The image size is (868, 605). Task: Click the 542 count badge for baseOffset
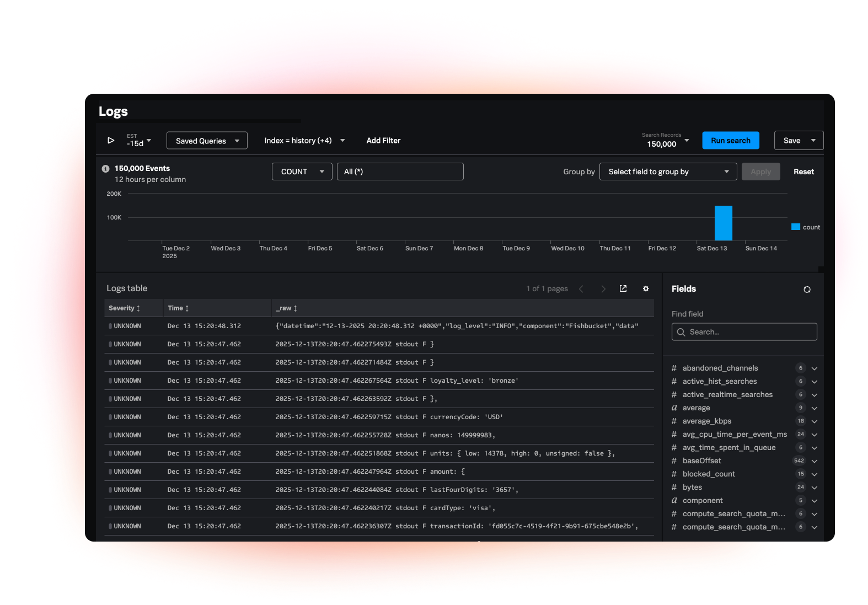tap(799, 461)
